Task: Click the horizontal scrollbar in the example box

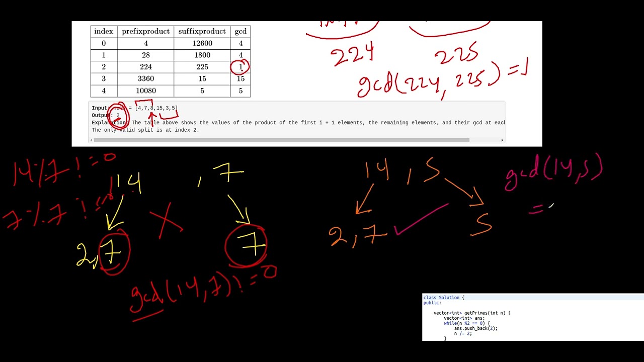Action: click(x=281, y=140)
